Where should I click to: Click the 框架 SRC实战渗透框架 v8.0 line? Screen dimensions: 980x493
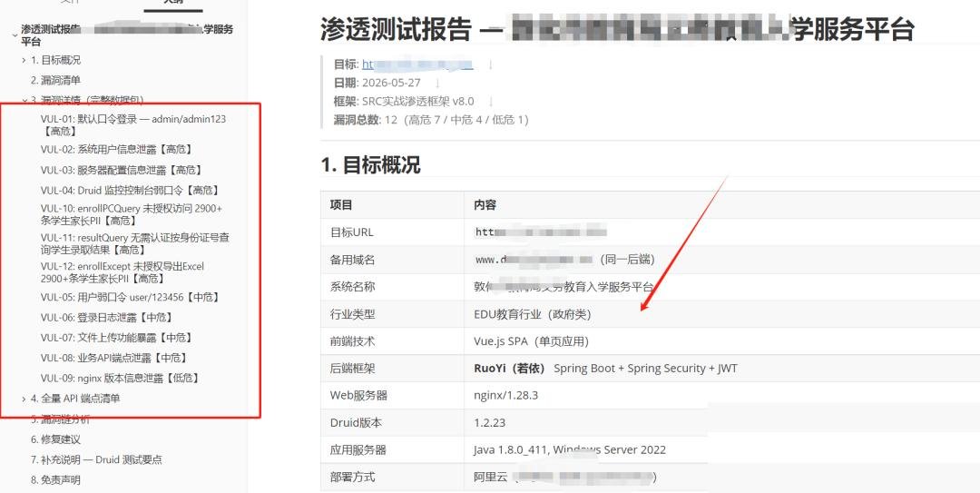point(404,102)
